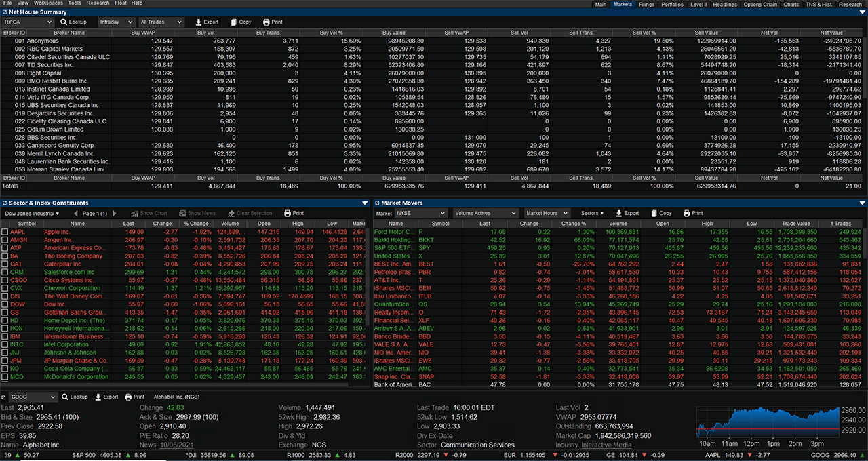This screenshot has height=461, width=868.
Task: Tick the IBM row checkbox
Action: [5, 336]
